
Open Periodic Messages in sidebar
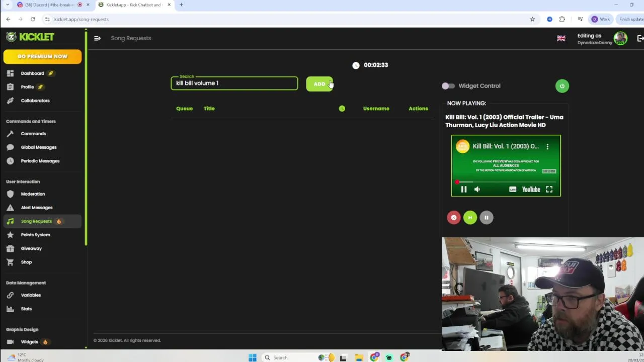tap(40, 161)
